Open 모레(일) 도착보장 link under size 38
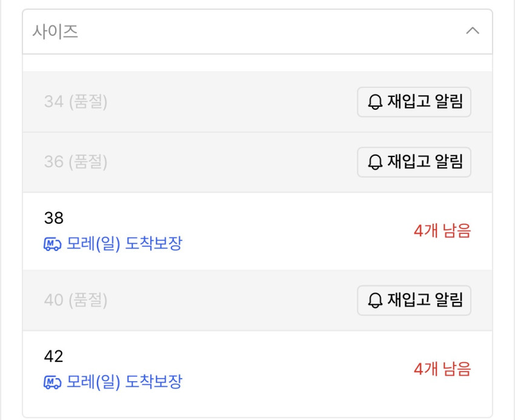 [x=124, y=244]
